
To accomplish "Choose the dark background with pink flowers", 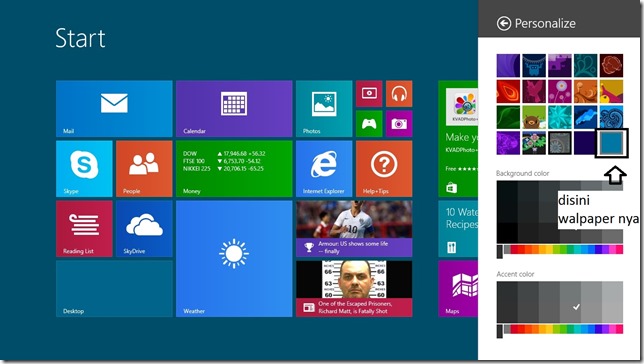I will click(534, 143).
